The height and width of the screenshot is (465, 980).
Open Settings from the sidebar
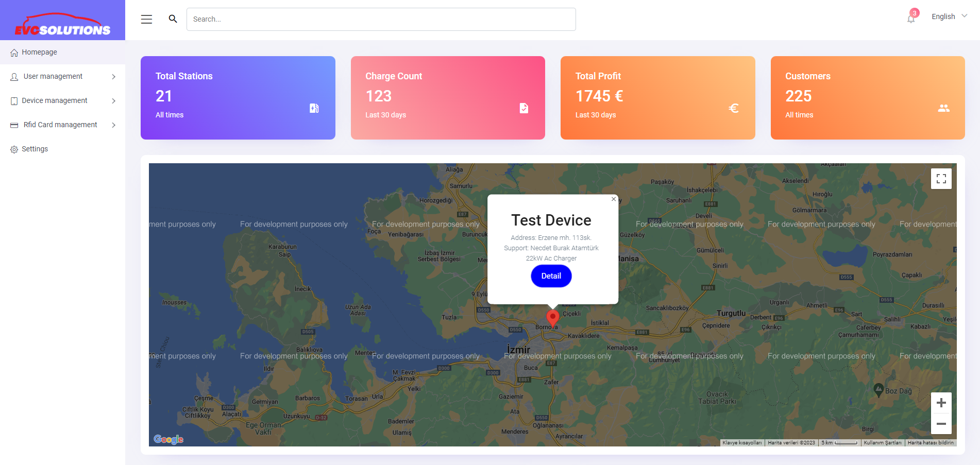click(35, 149)
